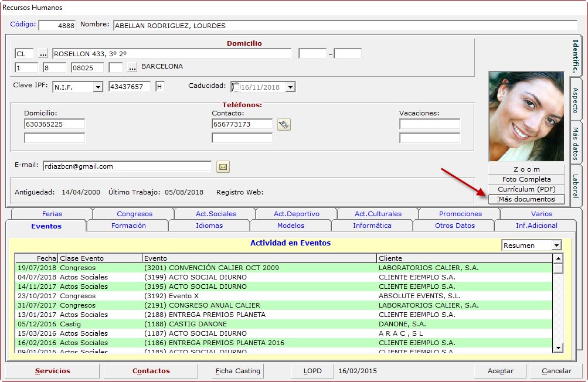Click the E-mail field rdiazbcn@gmail.com
588x382 pixels.
click(x=127, y=166)
